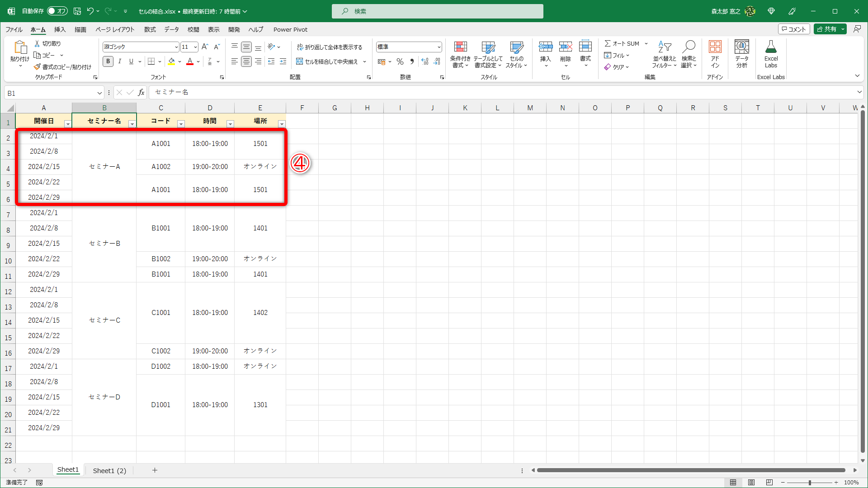
Task: Toggle the AutoSave switch
Action: [57, 11]
